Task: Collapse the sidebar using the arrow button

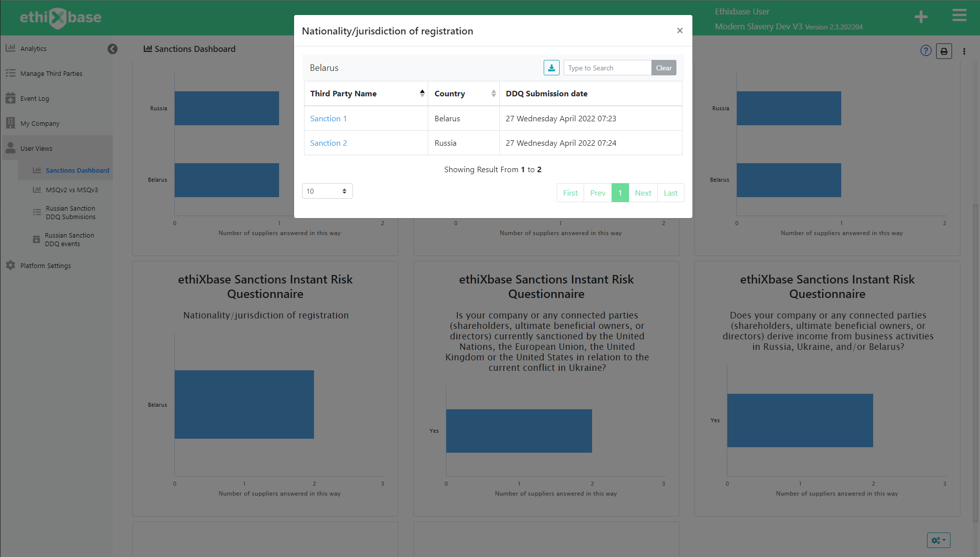Action: 112,49
